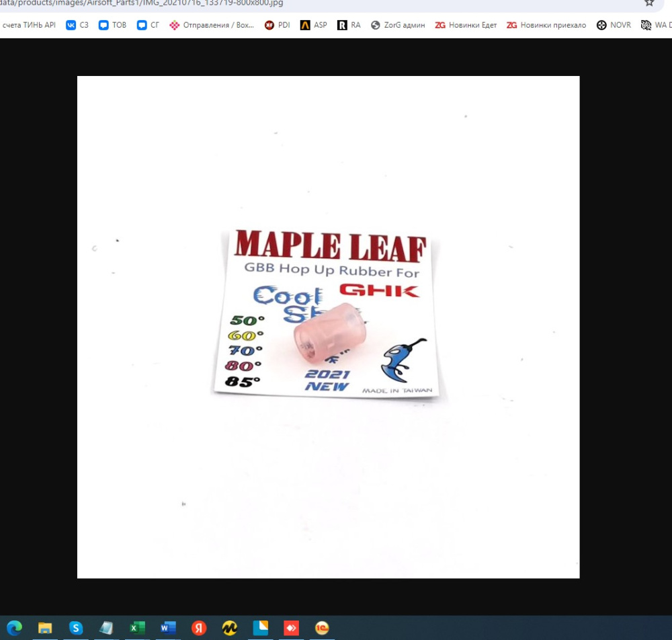This screenshot has height=640, width=672.
Task: Open Skype from the taskbar
Action: (x=76, y=628)
